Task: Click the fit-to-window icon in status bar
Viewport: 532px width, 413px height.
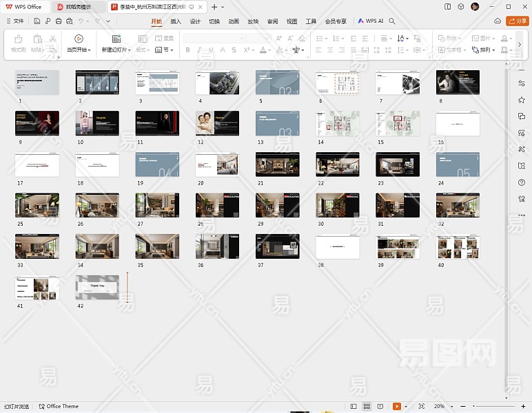Action: tap(421, 407)
